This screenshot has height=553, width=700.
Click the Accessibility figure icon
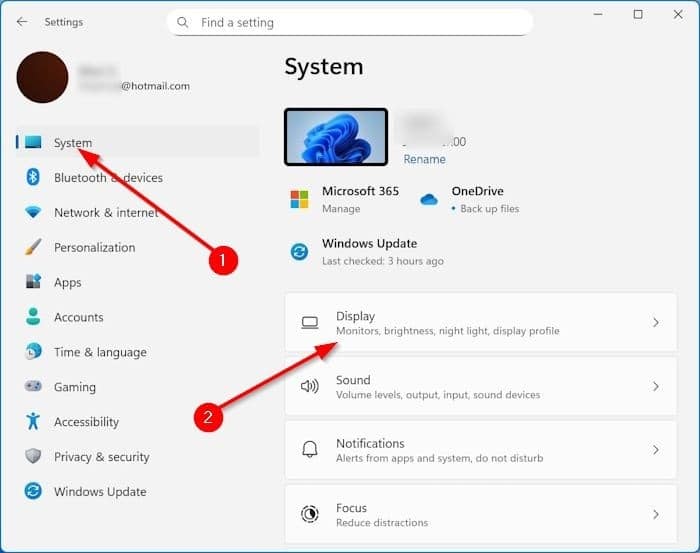pos(33,422)
